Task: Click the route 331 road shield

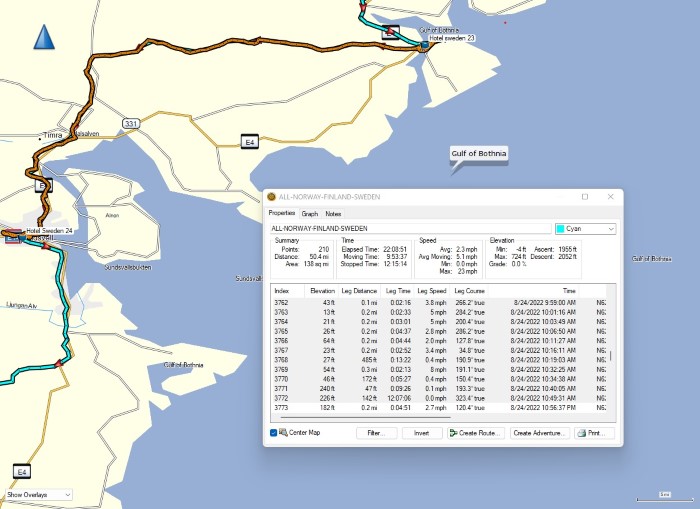Action: (x=130, y=124)
